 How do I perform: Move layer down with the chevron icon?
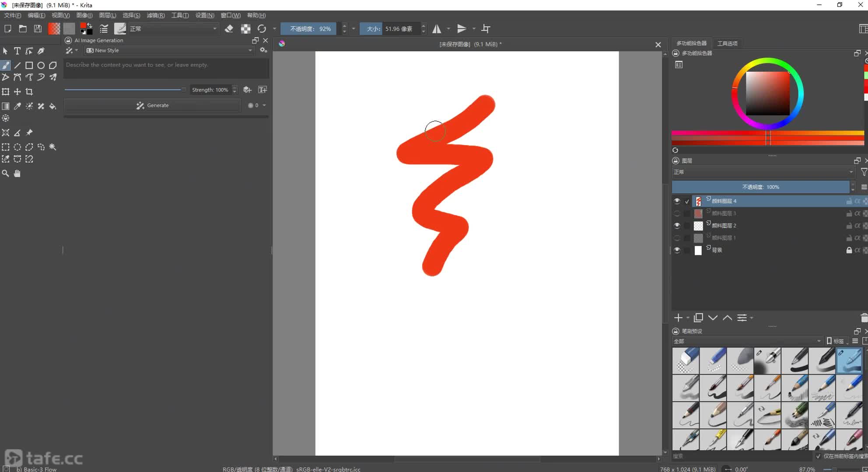click(x=713, y=318)
